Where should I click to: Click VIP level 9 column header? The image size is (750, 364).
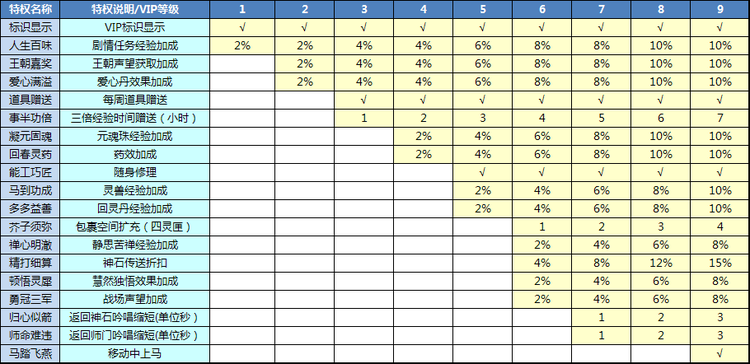pos(720,9)
